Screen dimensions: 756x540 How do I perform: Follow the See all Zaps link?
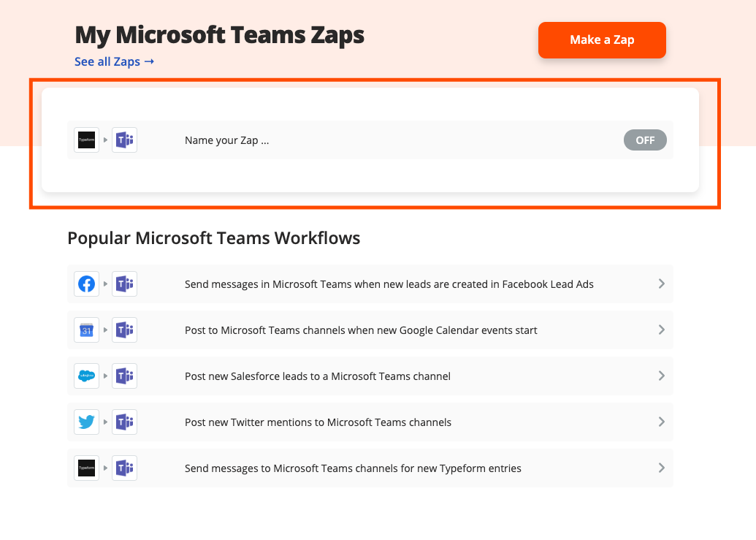[114, 61]
